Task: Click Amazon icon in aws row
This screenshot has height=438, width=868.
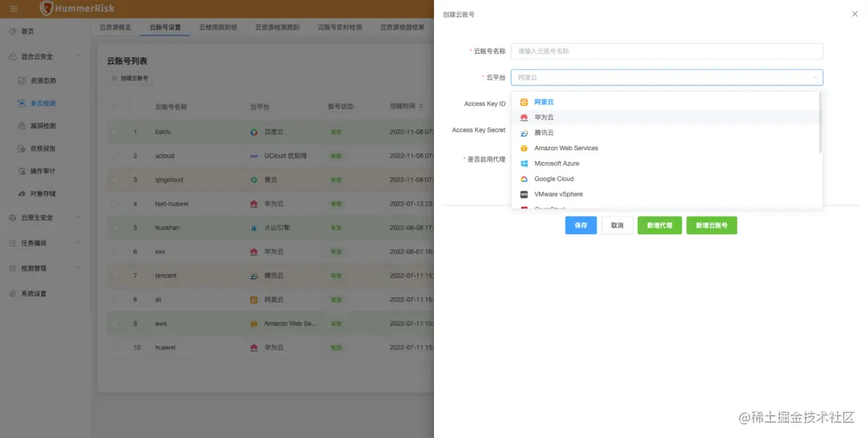Action: (254, 324)
